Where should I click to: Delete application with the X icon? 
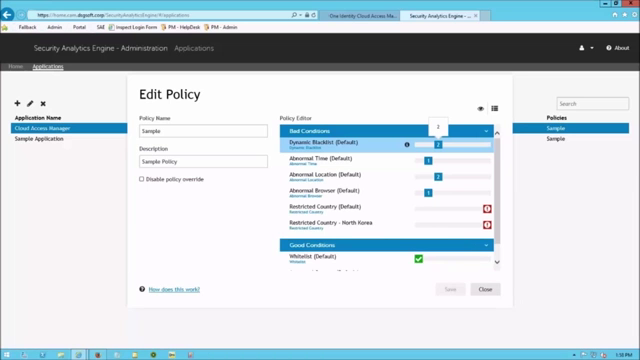pyautogui.click(x=43, y=104)
